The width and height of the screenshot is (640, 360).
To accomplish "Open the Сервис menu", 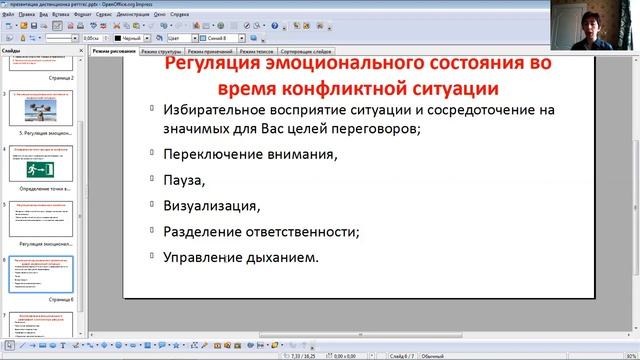I will click(x=104, y=14).
